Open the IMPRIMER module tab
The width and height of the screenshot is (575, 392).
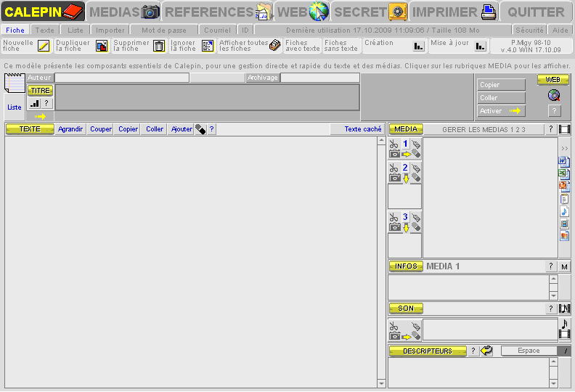click(x=454, y=12)
